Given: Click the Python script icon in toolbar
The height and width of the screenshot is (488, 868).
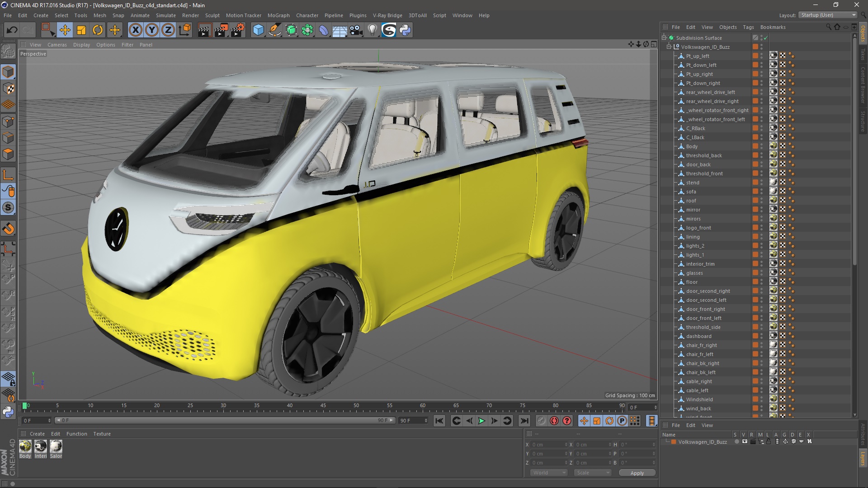Looking at the screenshot, I should (x=405, y=30).
